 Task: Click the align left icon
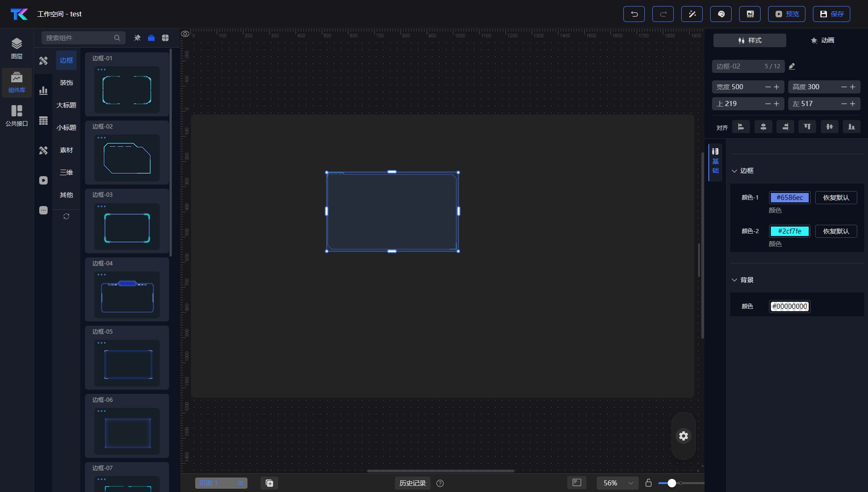point(741,127)
